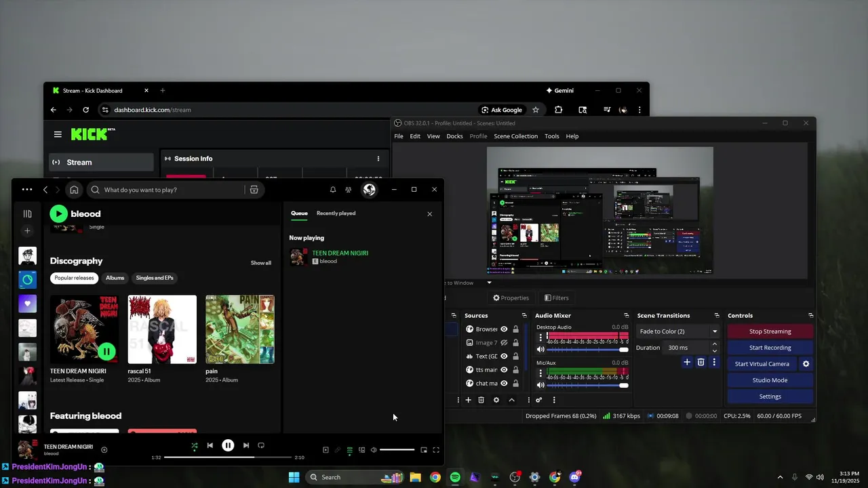This screenshot has width=868, height=488.
Task: Open OBS File menu
Action: click(399, 136)
